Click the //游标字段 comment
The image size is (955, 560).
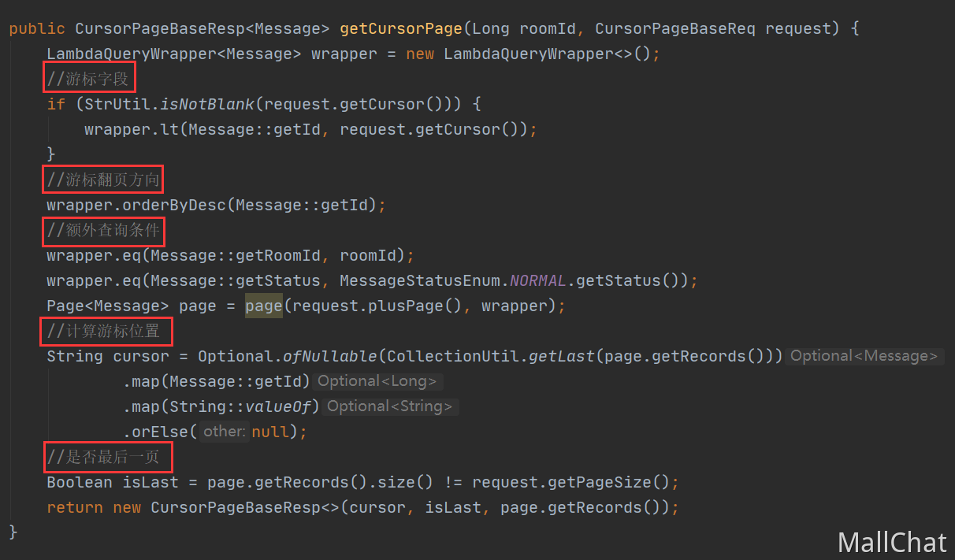tap(89, 79)
